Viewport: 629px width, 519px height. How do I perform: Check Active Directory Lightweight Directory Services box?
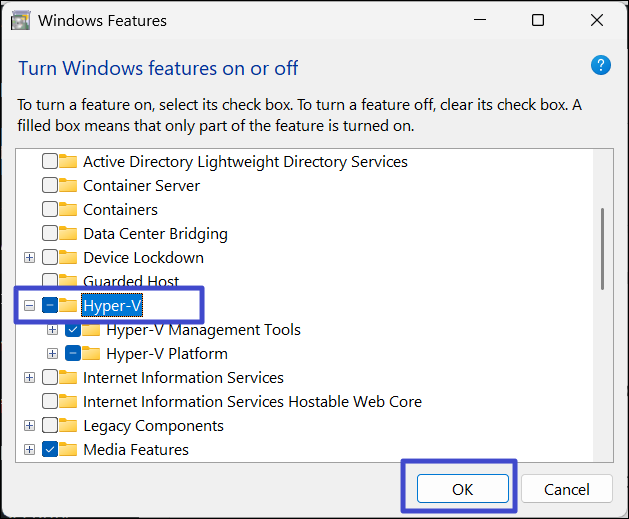click(x=50, y=161)
